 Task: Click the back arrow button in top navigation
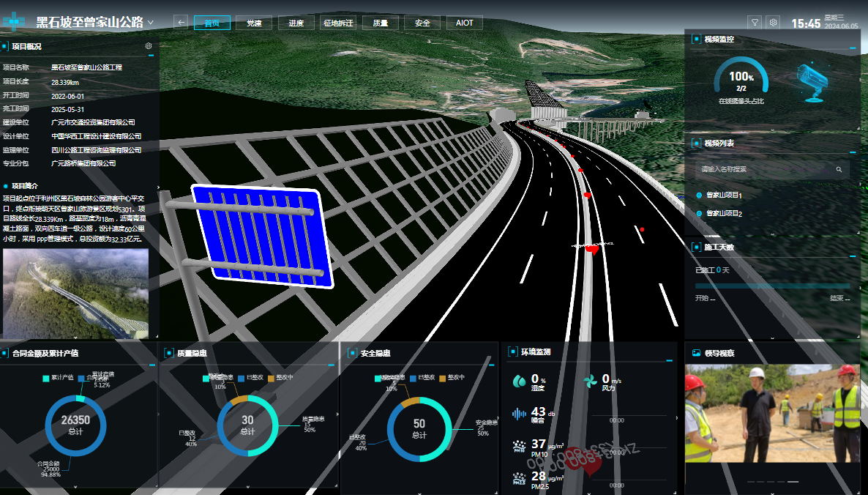tap(181, 23)
